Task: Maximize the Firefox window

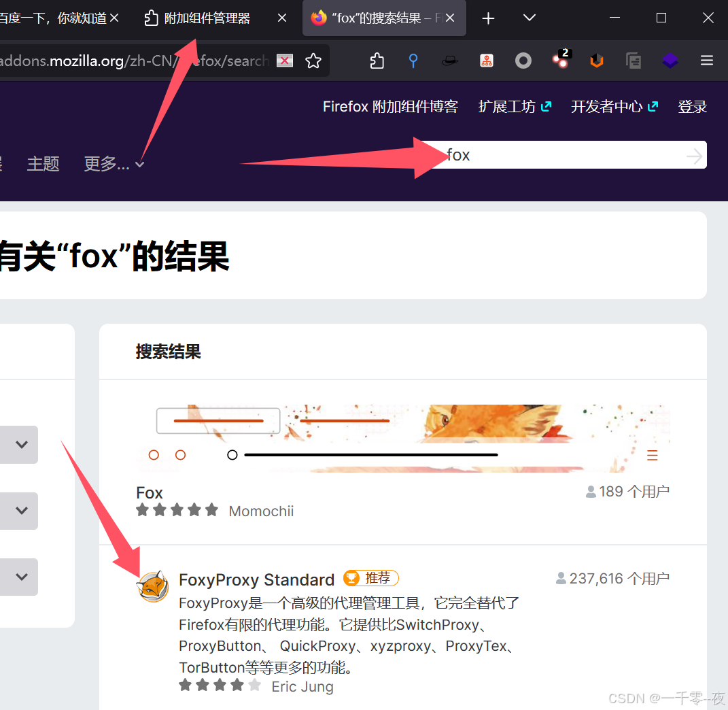Action: (661, 18)
